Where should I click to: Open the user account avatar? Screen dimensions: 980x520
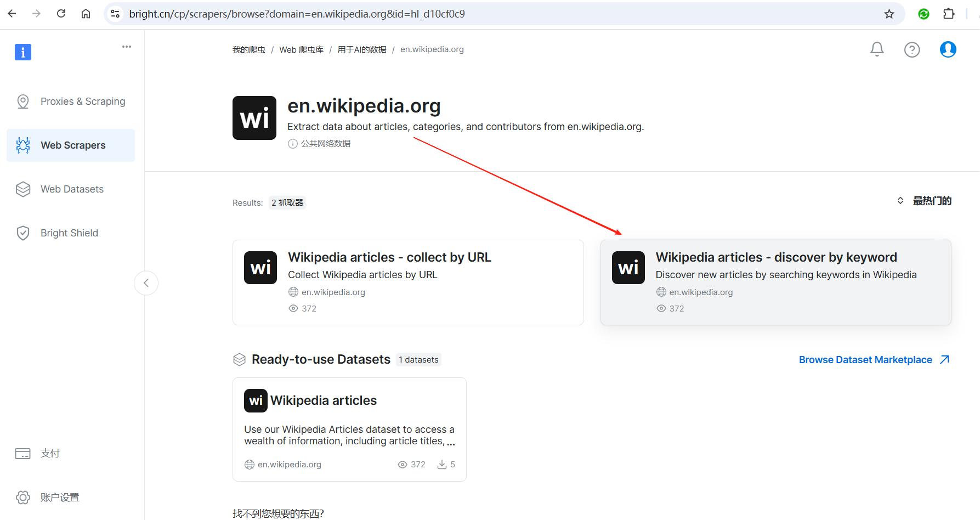948,49
